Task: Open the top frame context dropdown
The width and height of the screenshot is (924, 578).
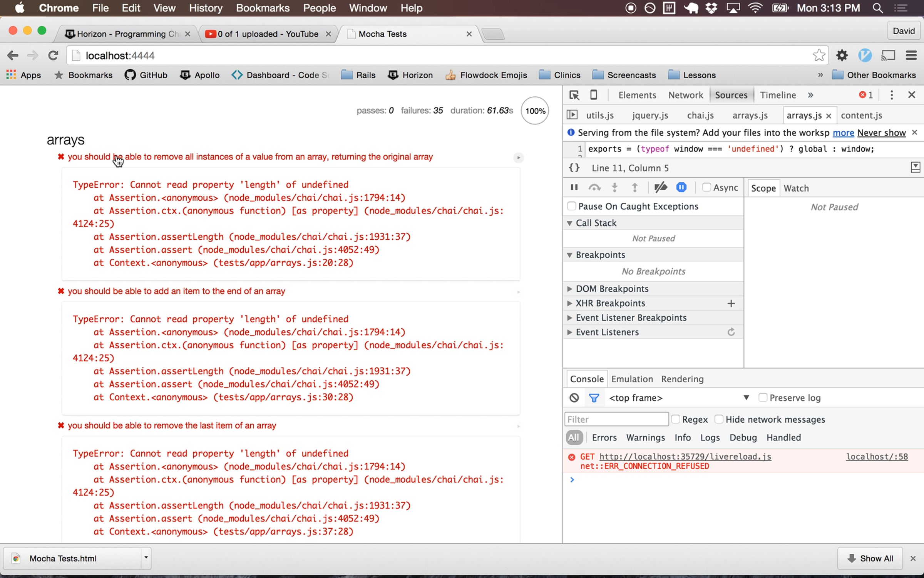Action: [679, 398]
